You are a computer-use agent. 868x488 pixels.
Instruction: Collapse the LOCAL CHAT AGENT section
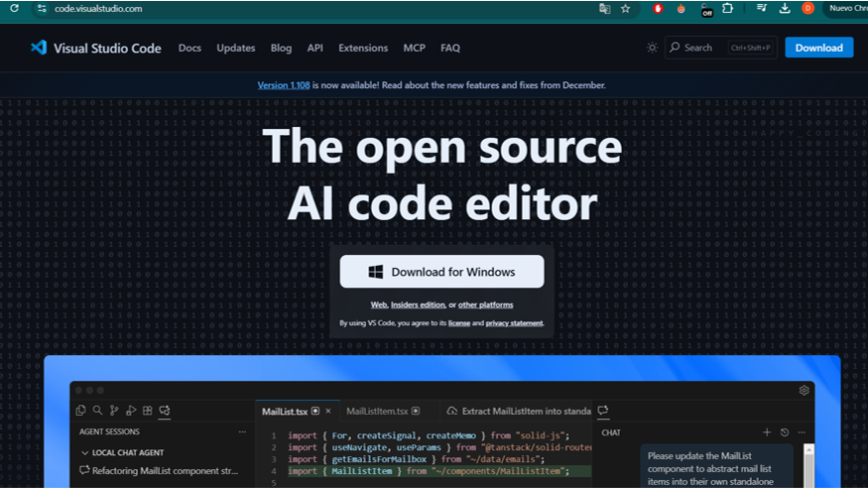click(x=84, y=452)
